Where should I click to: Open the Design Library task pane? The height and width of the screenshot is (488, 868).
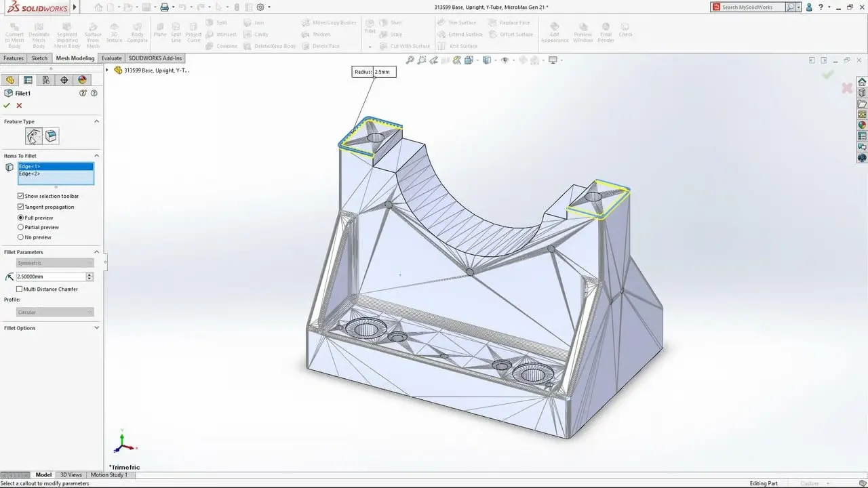(862, 93)
